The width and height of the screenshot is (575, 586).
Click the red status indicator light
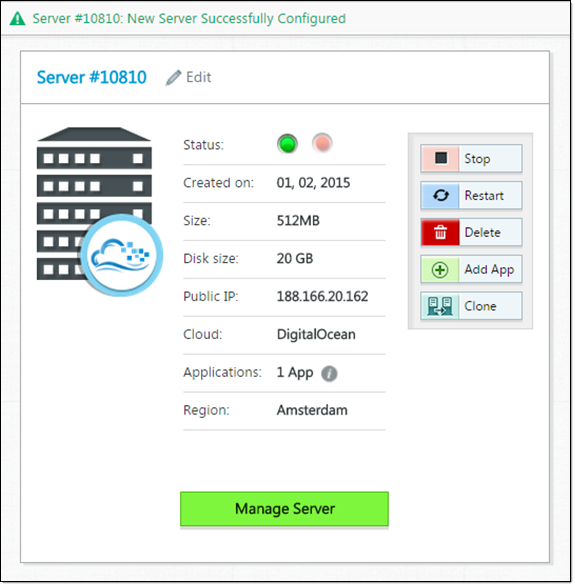[323, 144]
